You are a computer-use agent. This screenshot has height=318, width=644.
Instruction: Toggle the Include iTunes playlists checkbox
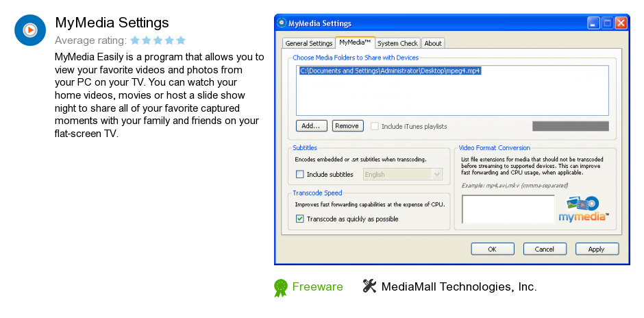375,127
